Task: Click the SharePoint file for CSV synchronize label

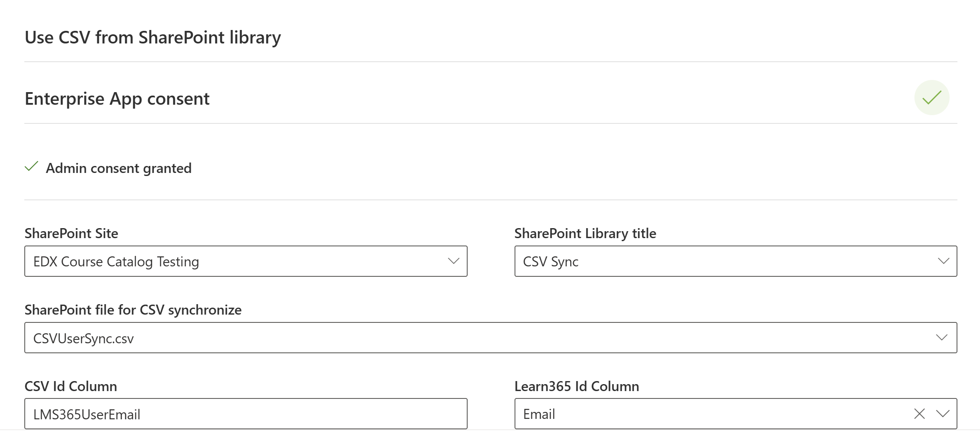Action: click(133, 310)
